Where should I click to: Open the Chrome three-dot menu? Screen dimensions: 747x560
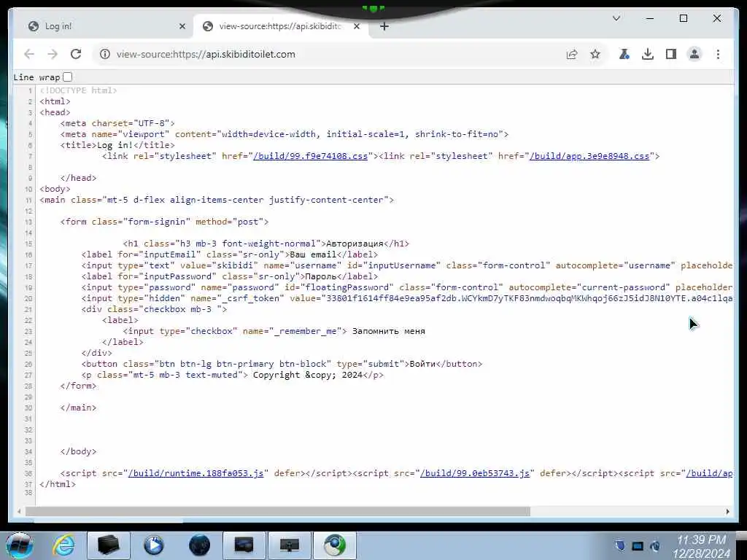point(718,54)
